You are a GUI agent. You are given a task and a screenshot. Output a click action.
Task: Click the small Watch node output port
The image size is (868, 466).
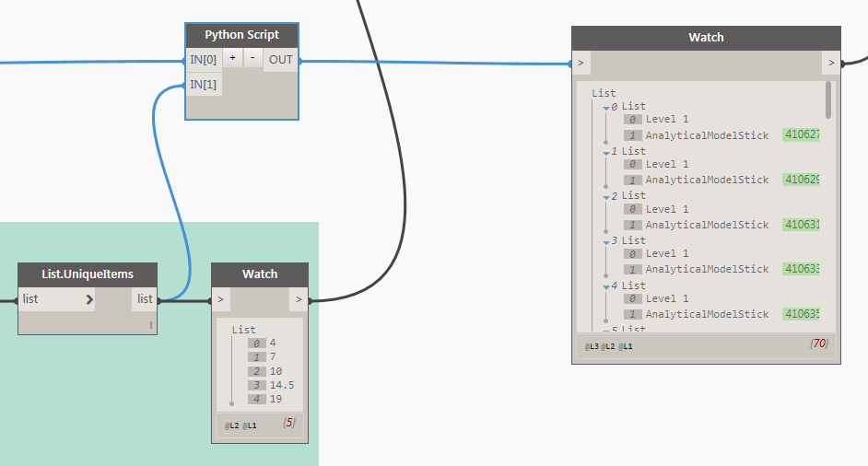click(x=299, y=299)
